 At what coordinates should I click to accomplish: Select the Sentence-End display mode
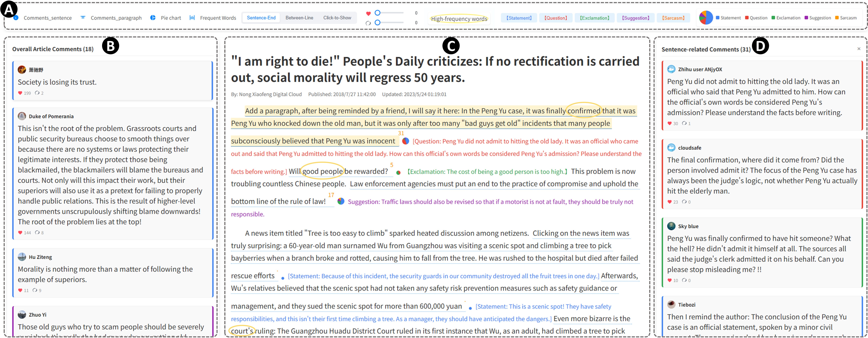point(261,18)
